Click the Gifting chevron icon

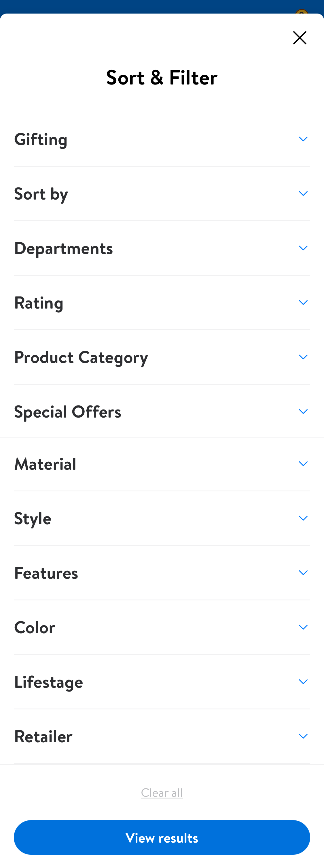303,139
